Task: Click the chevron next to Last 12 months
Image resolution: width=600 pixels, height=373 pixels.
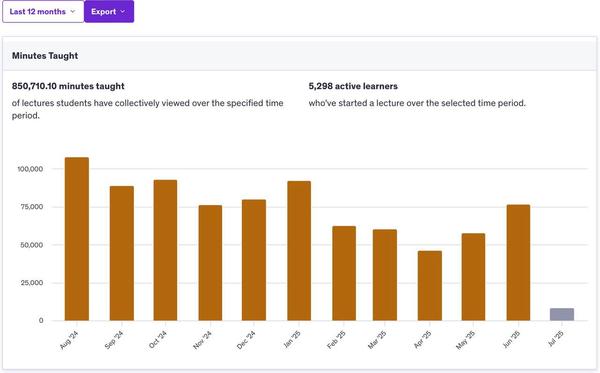Action: pyautogui.click(x=73, y=11)
